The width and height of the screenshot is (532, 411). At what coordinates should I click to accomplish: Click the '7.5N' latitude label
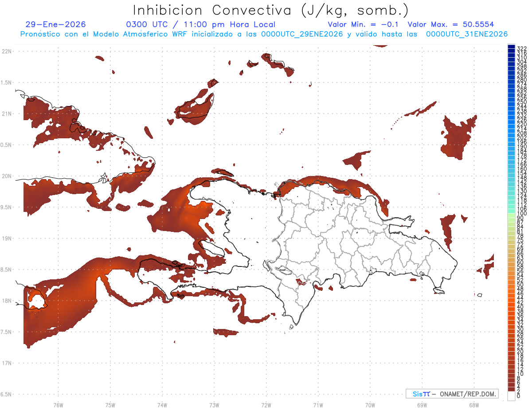(7, 332)
